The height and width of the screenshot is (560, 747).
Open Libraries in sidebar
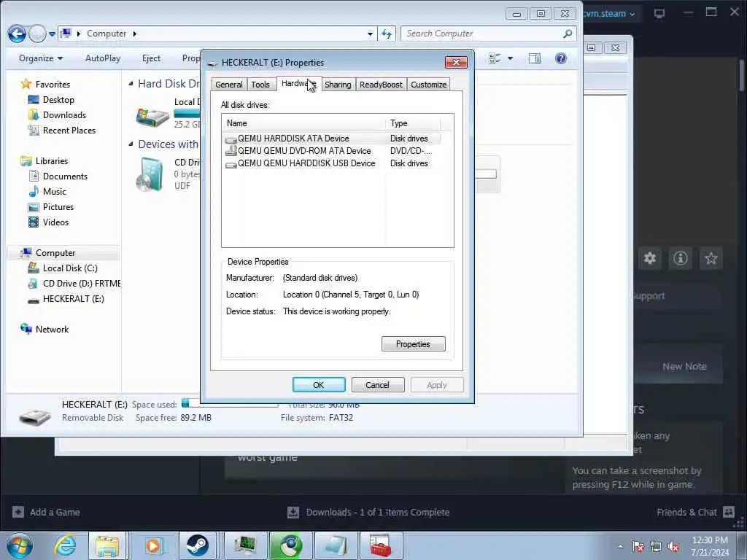(52, 161)
